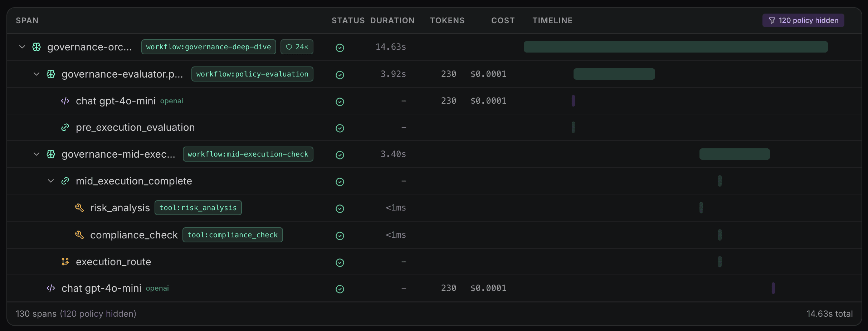Click the tool:risk_analysis tag

tap(198, 208)
